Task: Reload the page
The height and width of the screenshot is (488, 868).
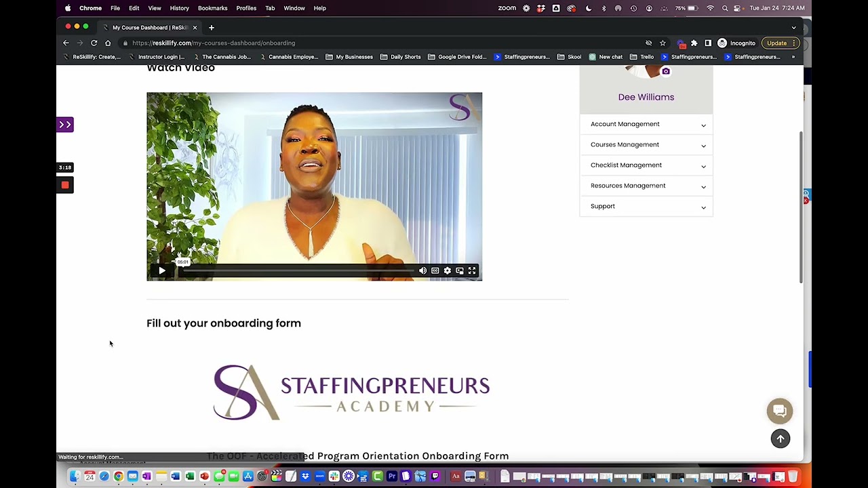Action: click(x=94, y=43)
